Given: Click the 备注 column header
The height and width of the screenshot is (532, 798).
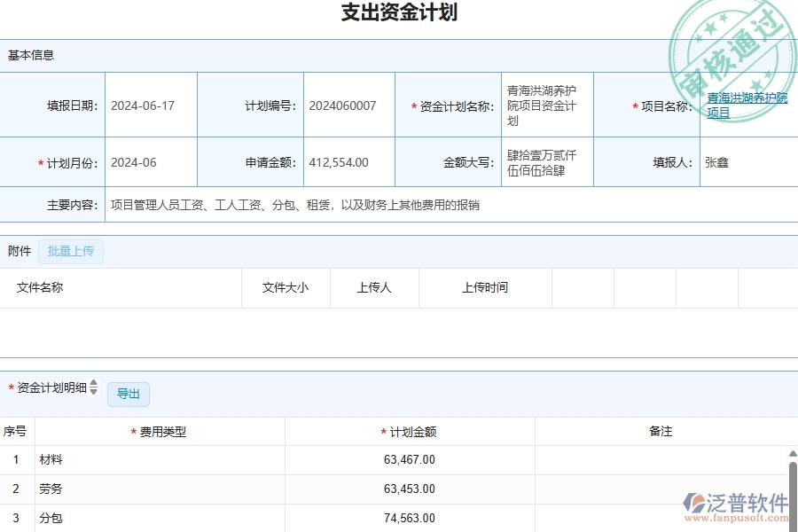Looking at the screenshot, I should (x=661, y=431).
